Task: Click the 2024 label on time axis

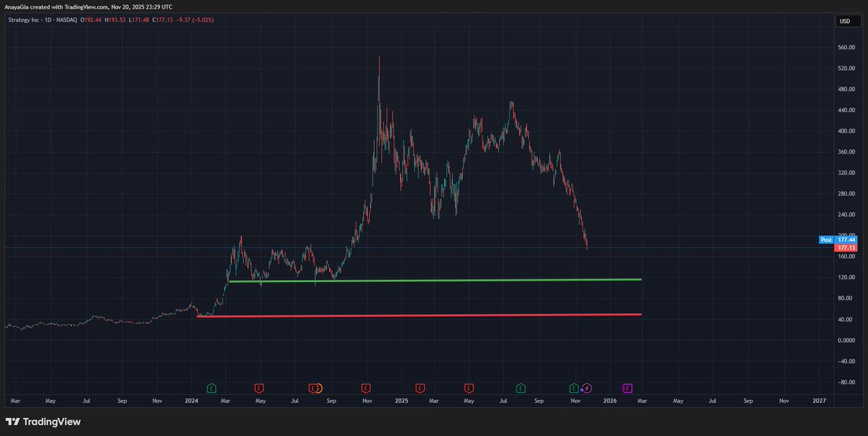Action: 191,400
